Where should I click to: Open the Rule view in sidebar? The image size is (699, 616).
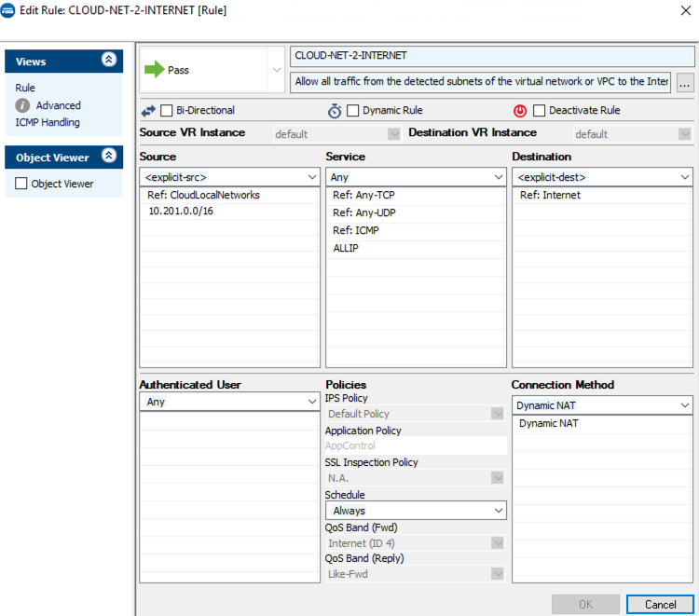pyautogui.click(x=25, y=89)
